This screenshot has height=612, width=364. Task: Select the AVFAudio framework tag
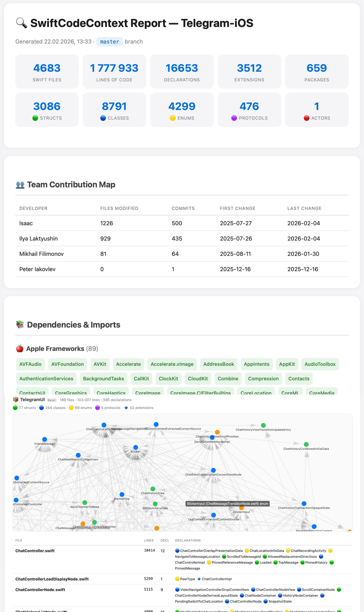click(x=30, y=364)
